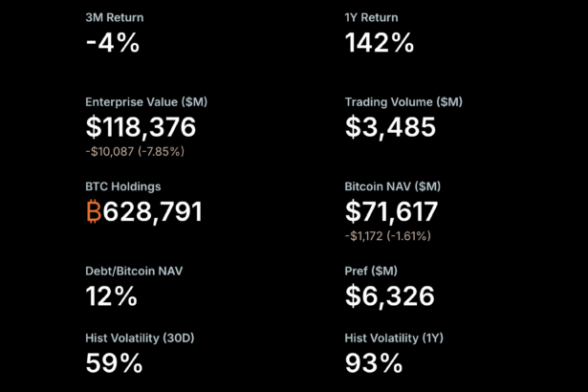Click the -$1,172 (-1.61%) change text

coord(387,235)
